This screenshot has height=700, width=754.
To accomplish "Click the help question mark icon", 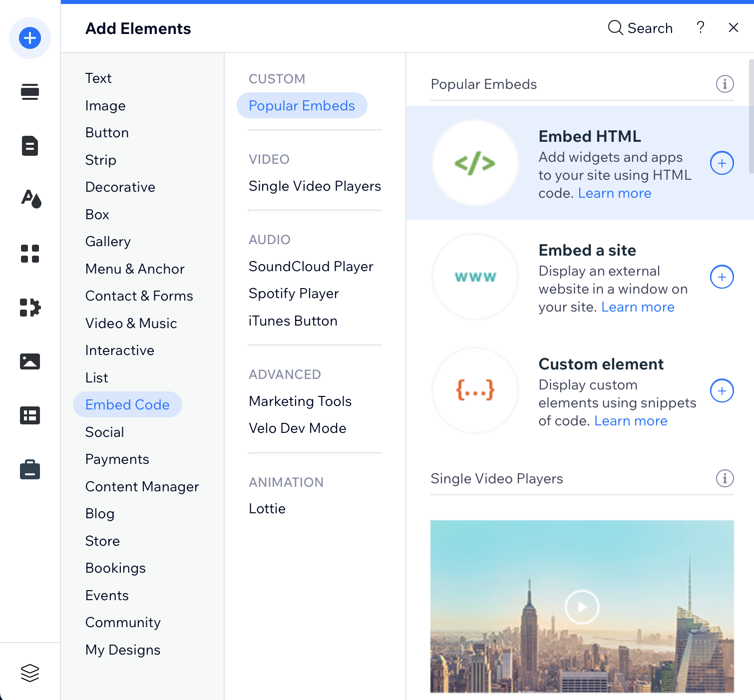I will 701,27.
